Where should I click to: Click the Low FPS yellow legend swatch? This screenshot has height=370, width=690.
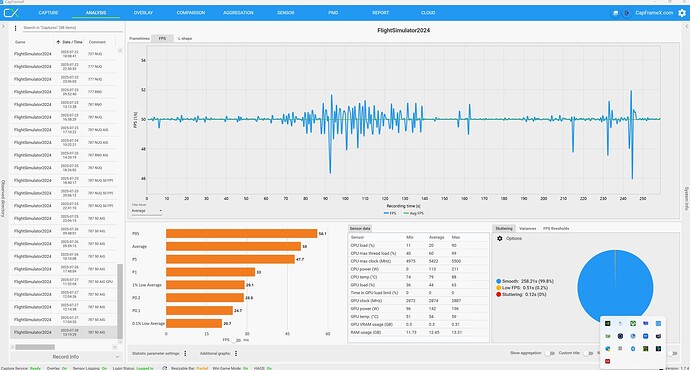pos(499,288)
